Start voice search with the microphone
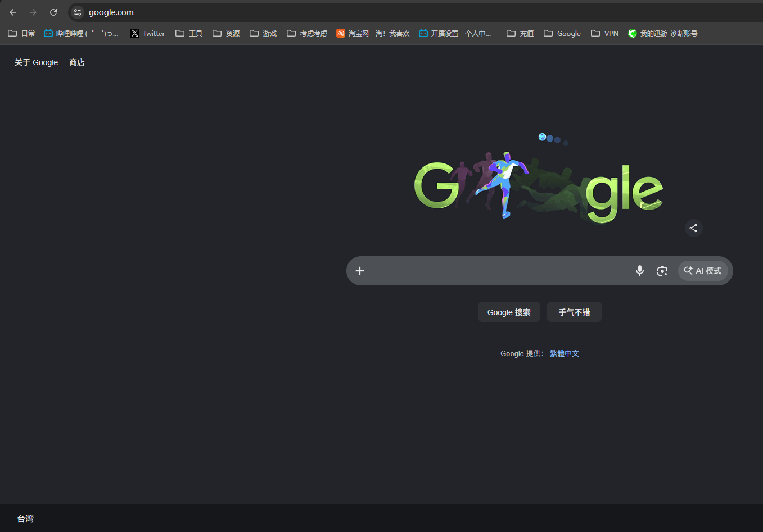 click(x=640, y=271)
